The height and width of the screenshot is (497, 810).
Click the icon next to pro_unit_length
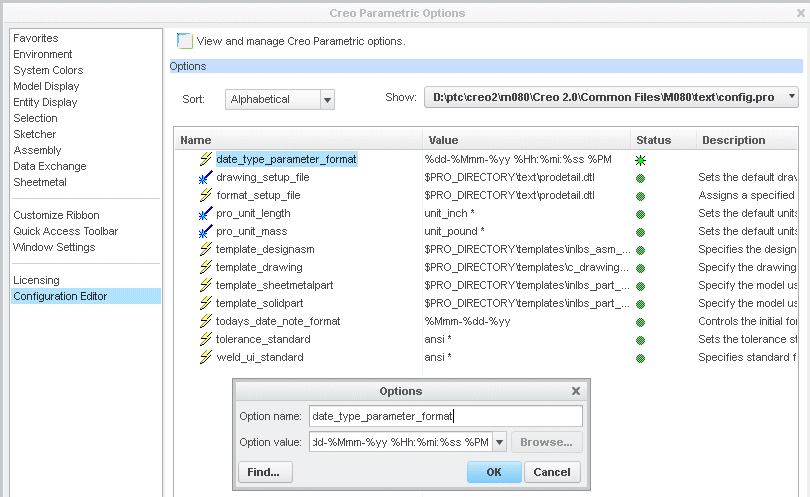[206, 213]
